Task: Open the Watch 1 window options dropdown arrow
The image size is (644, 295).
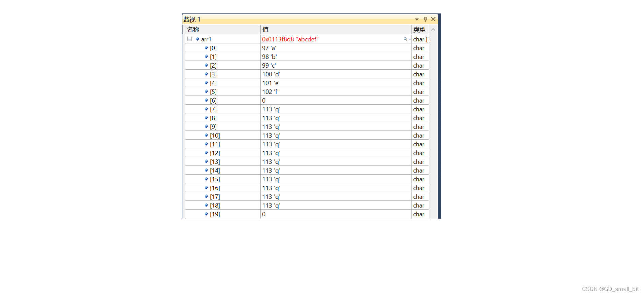Action: [417, 20]
